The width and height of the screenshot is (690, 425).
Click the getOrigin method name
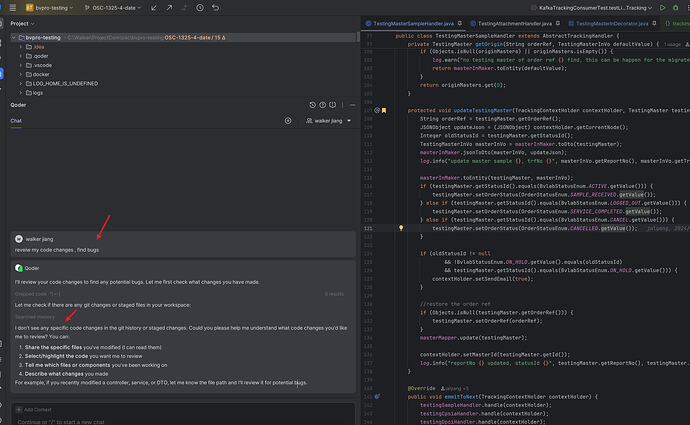[489, 44]
